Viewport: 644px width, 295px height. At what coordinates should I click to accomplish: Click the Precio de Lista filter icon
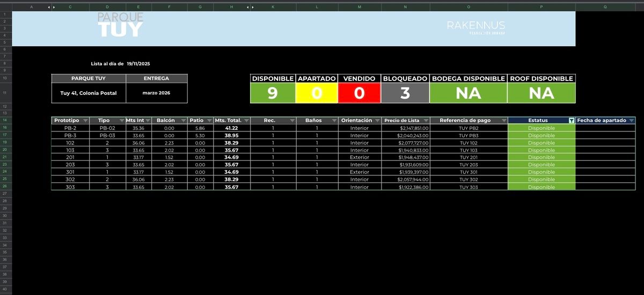click(x=426, y=121)
